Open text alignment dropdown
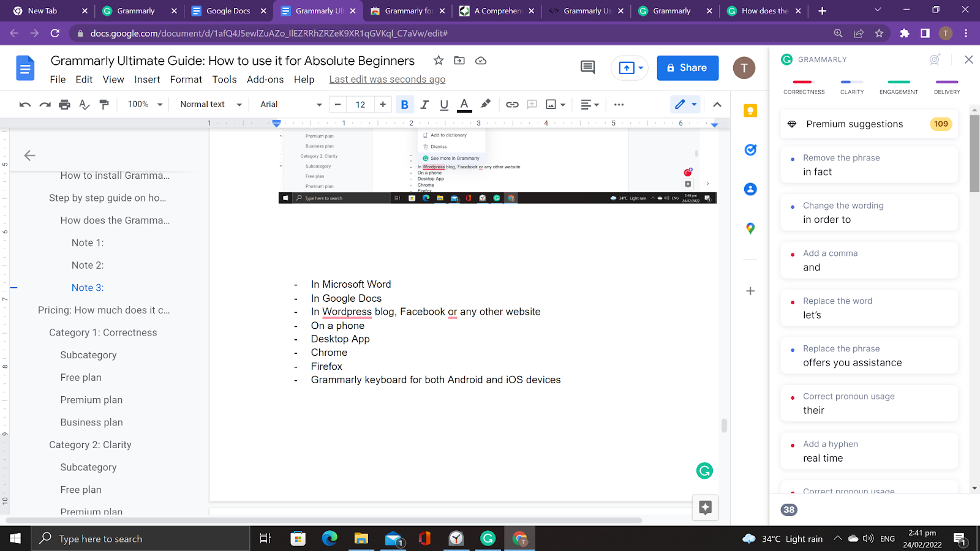Viewport: 980px width, 551px height. pos(590,105)
